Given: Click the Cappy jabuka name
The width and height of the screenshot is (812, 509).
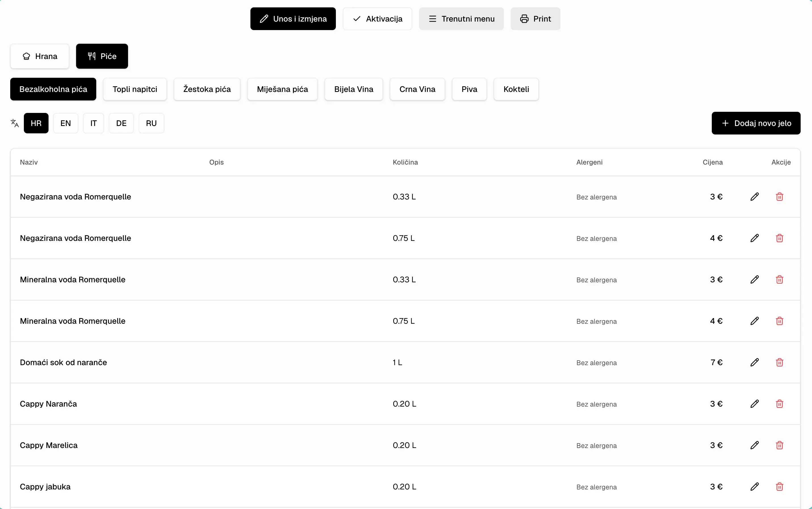Looking at the screenshot, I should click(x=45, y=487).
